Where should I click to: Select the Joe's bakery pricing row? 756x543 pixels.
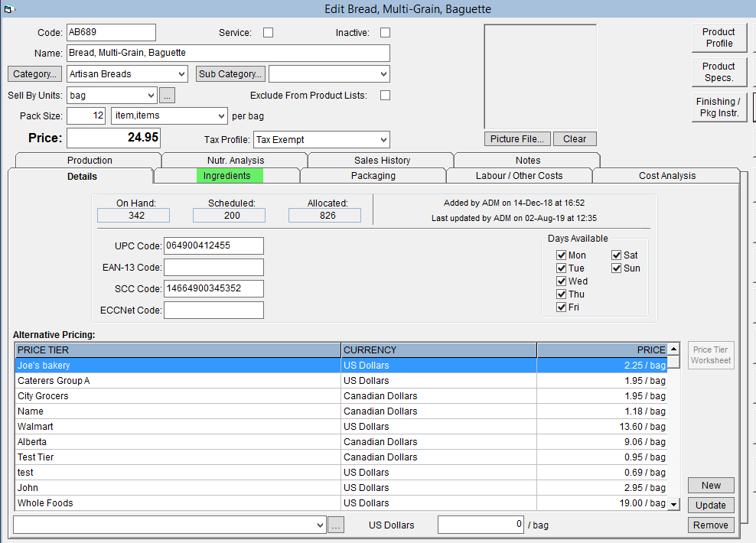341,366
